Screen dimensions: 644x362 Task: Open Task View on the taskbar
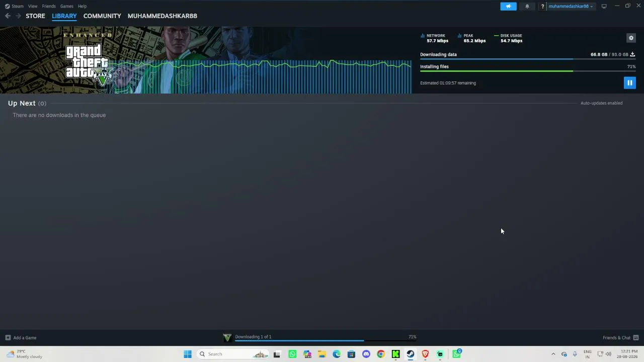point(277,354)
